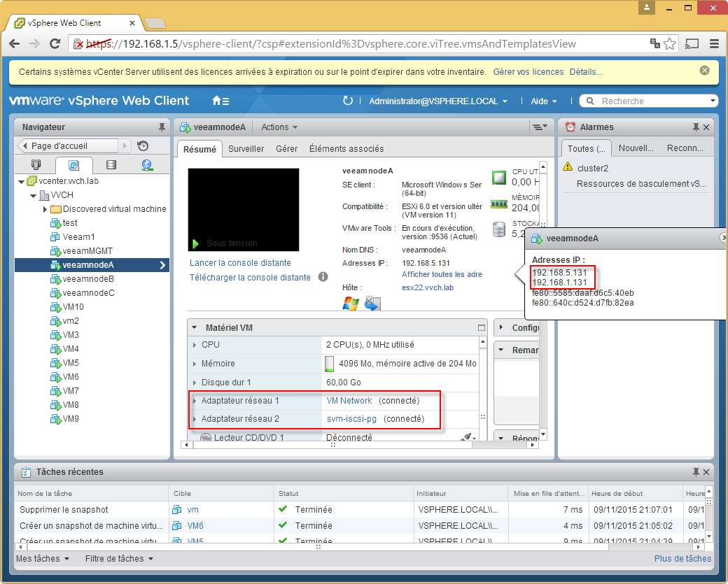
Task: Expand the Disque dur 1 row
Action: [195, 383]
